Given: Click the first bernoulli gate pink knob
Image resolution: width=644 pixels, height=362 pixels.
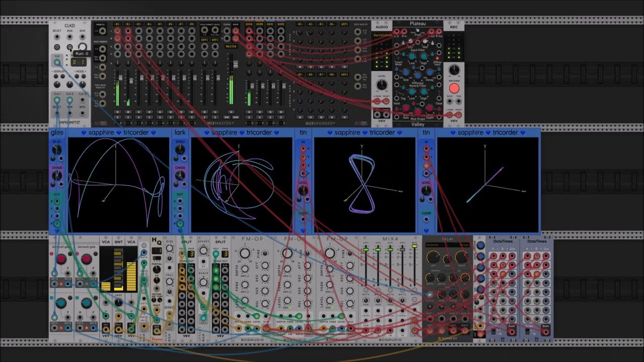Looking at the screenshot, I should click(x=61, y=259).
